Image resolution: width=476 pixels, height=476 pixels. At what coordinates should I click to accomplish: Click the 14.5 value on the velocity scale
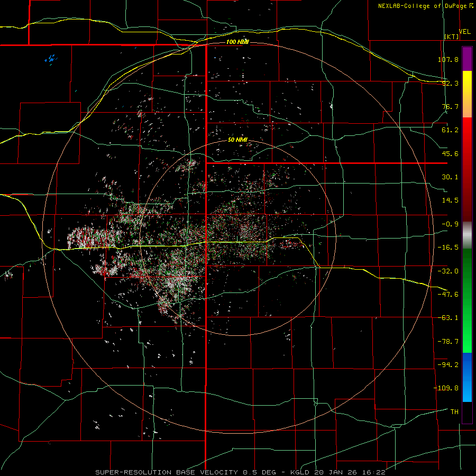pyautogui.click(x=450, y=200)
